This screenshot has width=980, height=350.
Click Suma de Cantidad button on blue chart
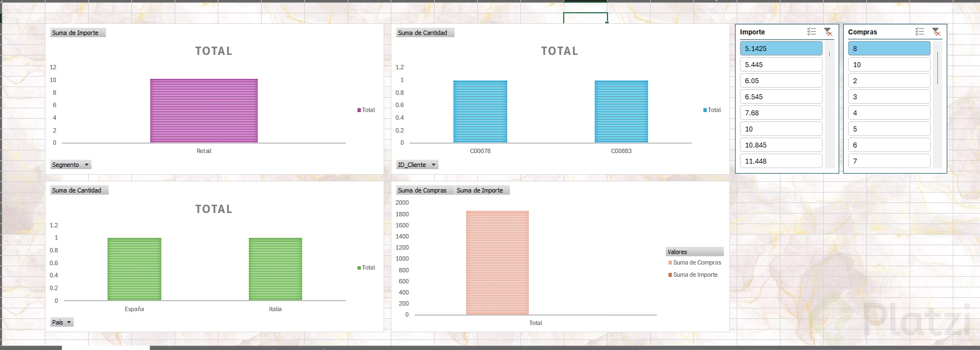pos(425,33)
